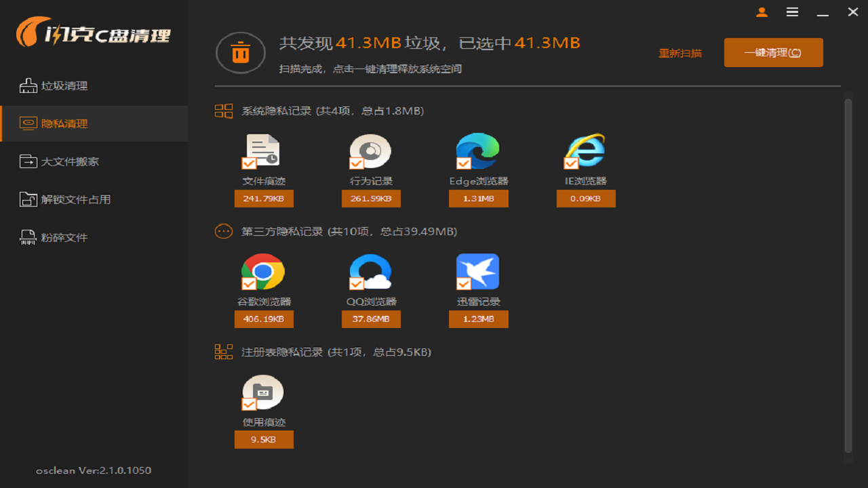
Task: Open the 大文件搬家 tool
Action: click(61, 161)
